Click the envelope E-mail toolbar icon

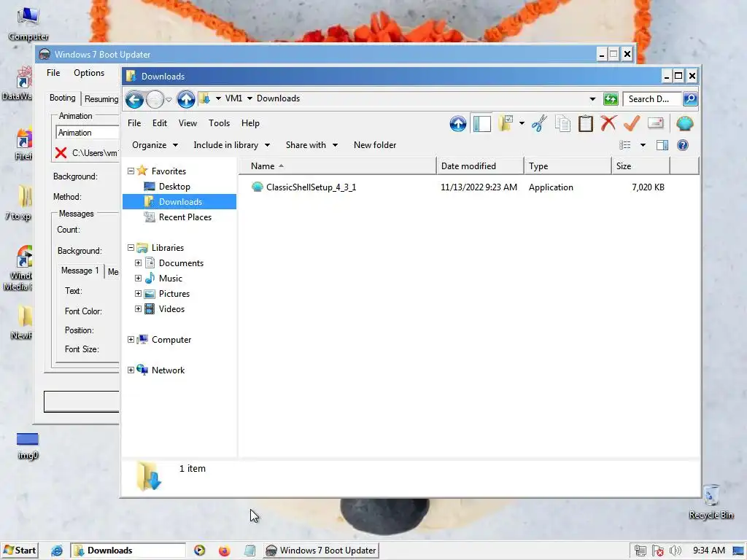[x=656, y=123]
